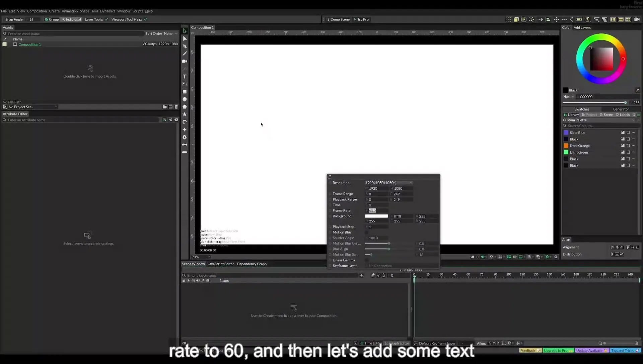Click the white Background color swatch
Image resolution: width=643 pixels, height=364 pixels.
(376, 216)
